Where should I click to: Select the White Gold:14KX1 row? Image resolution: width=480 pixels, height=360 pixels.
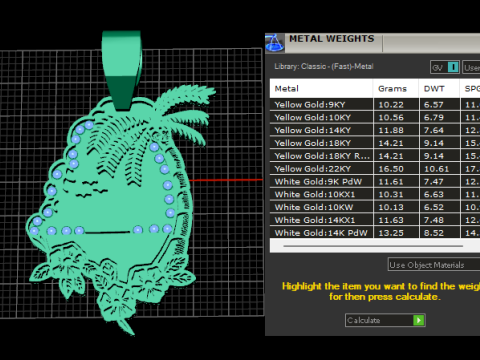(375, 220)
